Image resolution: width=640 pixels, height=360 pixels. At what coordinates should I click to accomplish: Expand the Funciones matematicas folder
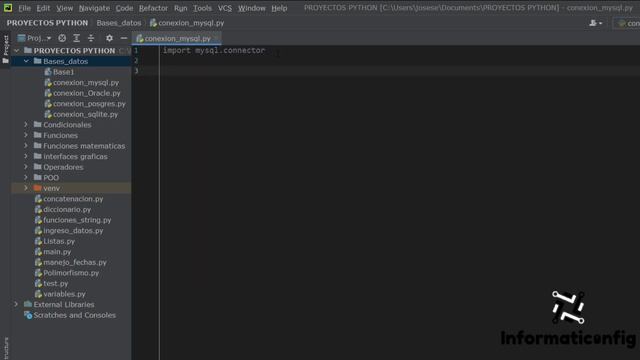[x=26, y=146]
